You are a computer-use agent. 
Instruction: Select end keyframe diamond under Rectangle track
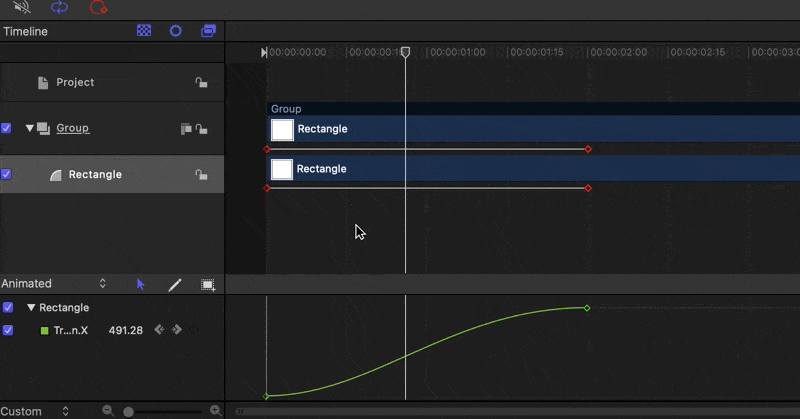pos(588,188)
